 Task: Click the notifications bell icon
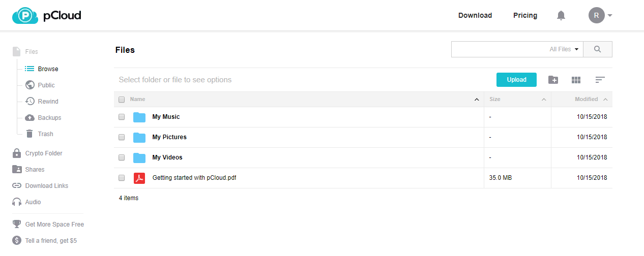pos(561,16)
